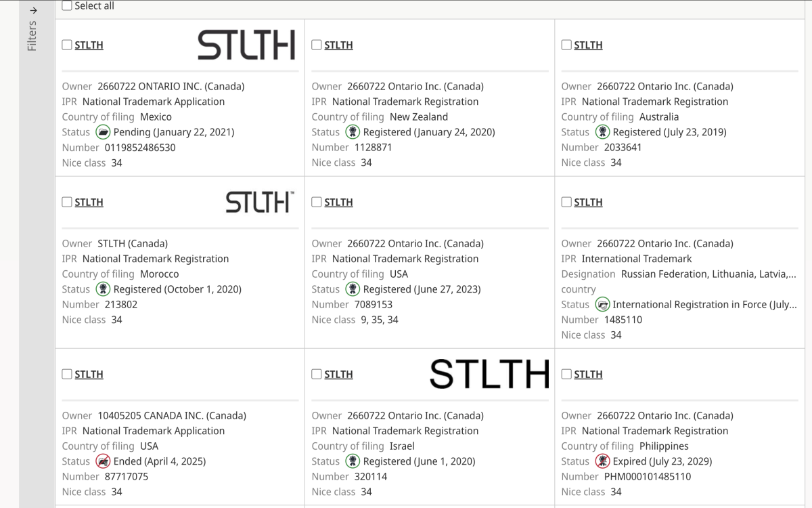Open the Filters panel label

click(x=32, y=36)
